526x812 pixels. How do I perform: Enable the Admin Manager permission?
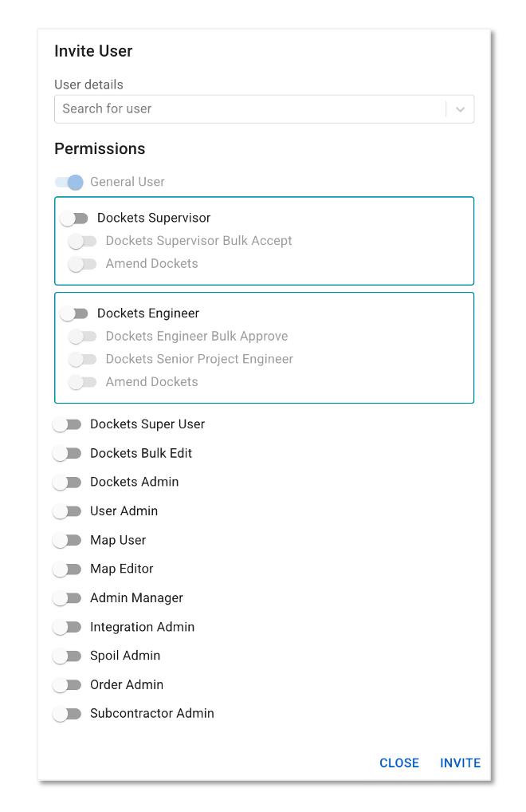67,599
